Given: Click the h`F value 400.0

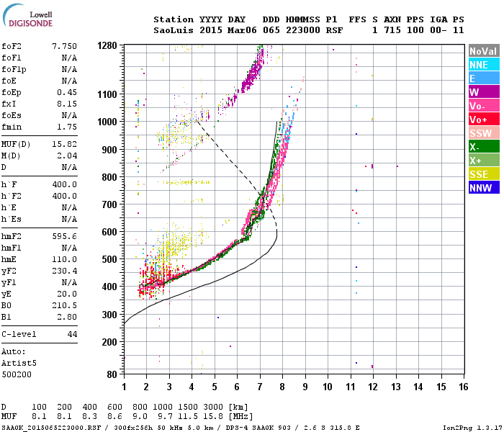Looking at the screenshot, I should point(65,184).
